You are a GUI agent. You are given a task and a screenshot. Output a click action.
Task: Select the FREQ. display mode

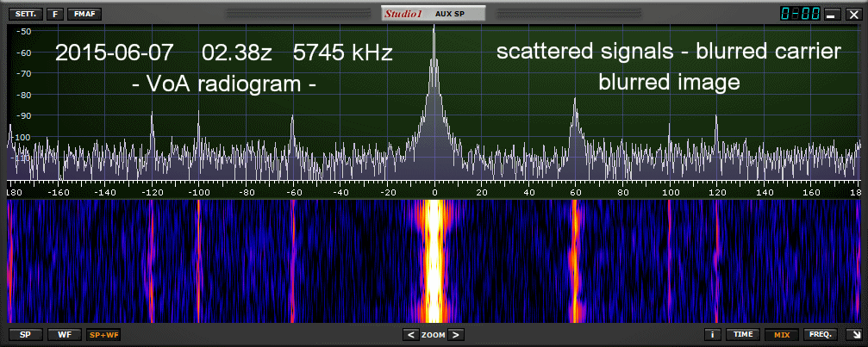[818, 334]
